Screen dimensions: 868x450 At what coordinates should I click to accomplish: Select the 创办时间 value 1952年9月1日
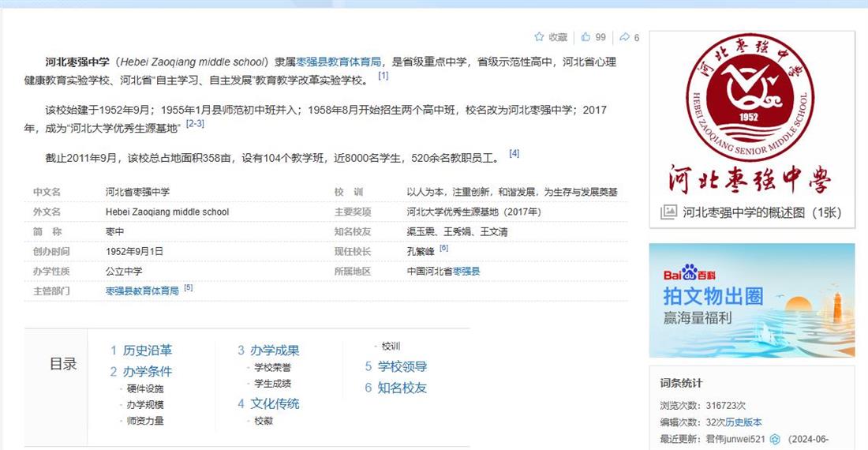tap(134, 251)
